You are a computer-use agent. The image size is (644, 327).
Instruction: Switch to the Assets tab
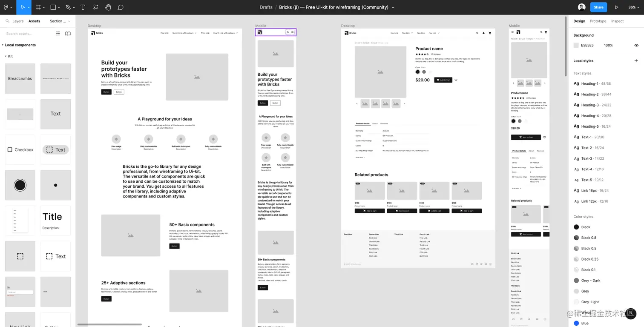(x=34, y=21)
